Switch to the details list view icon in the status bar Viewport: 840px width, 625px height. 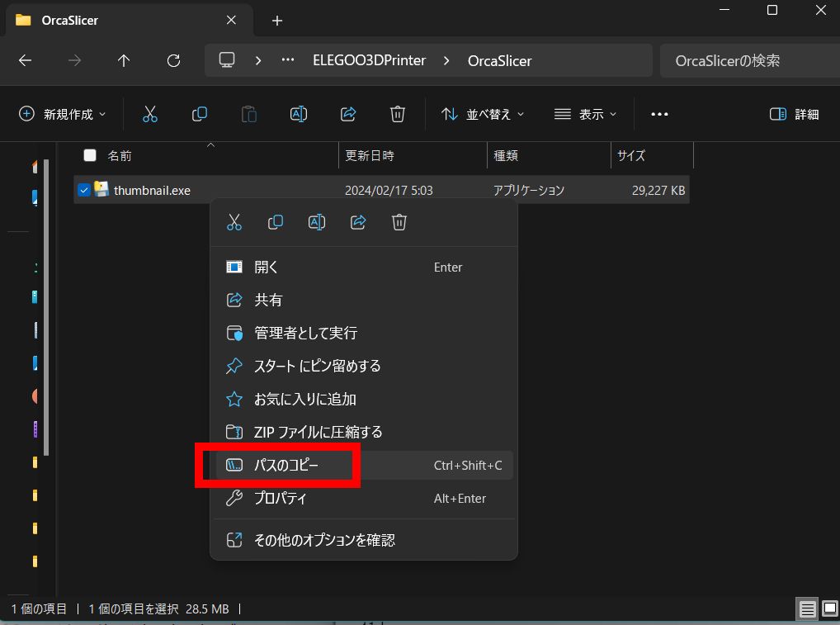point(807,609)
